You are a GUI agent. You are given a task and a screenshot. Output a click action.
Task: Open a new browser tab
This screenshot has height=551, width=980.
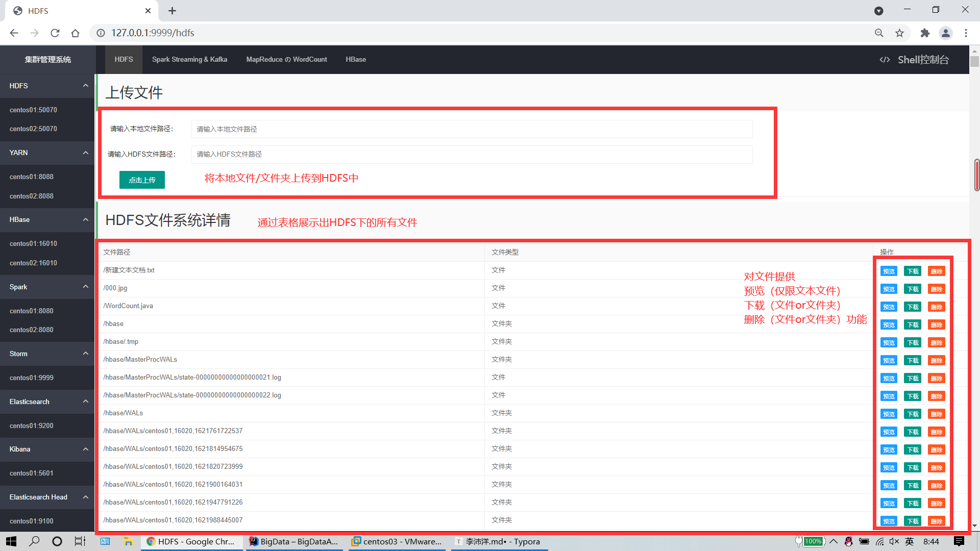tap(172, 11)
